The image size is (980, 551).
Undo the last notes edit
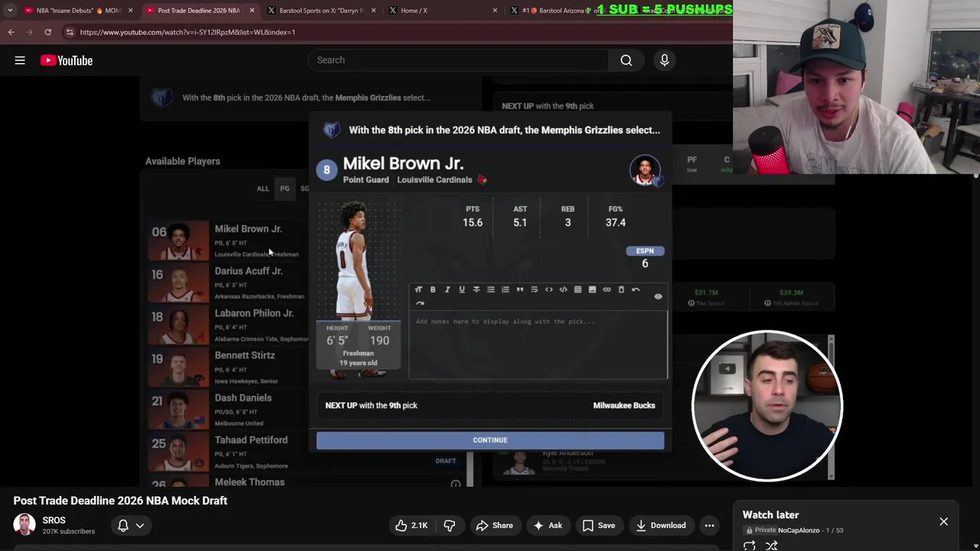[x=636, y=290]
